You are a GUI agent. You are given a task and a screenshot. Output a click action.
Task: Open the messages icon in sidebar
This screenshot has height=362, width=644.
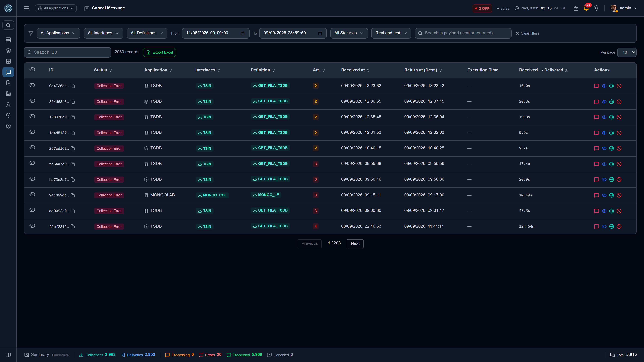[x=8, y=72]
